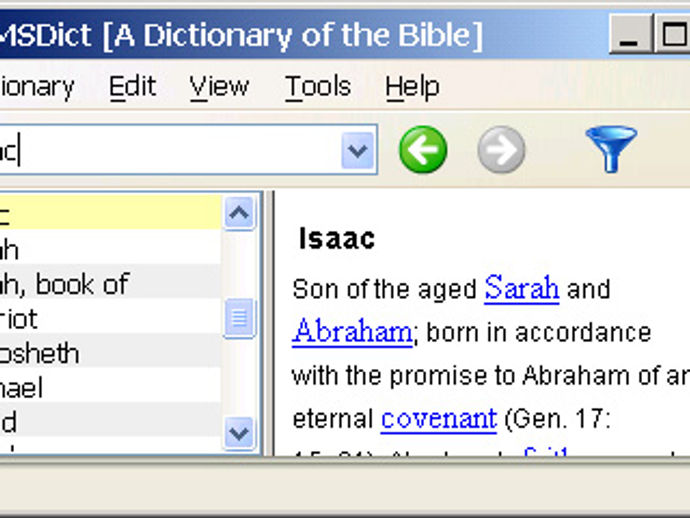This screenshot has height=518, width=690.
Task: Open the View menu
Action: (x=219, y=86)
